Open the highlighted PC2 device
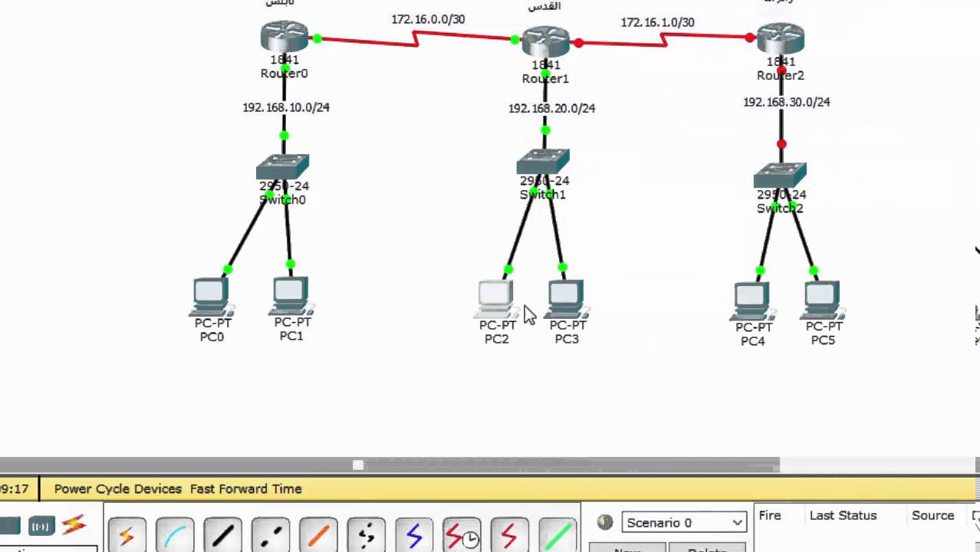Viewport: 980px width, 552px height. click(x=496, y=300)
